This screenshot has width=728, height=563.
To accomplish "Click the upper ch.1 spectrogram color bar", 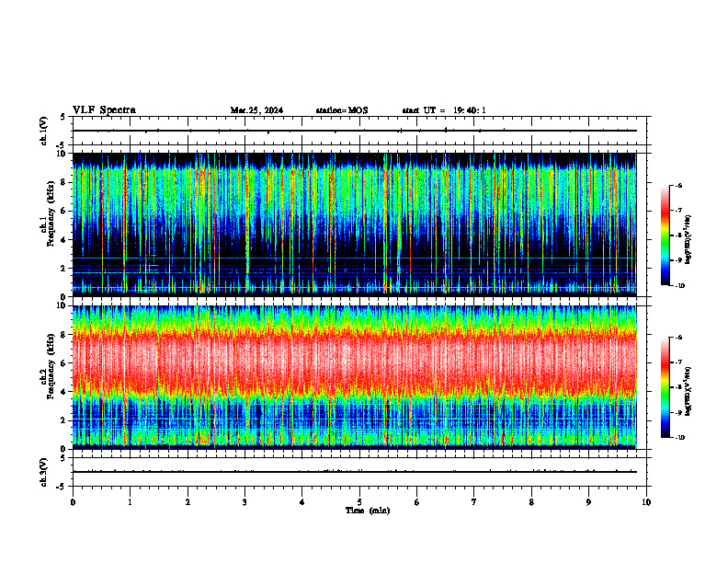I will pos(665,236).
